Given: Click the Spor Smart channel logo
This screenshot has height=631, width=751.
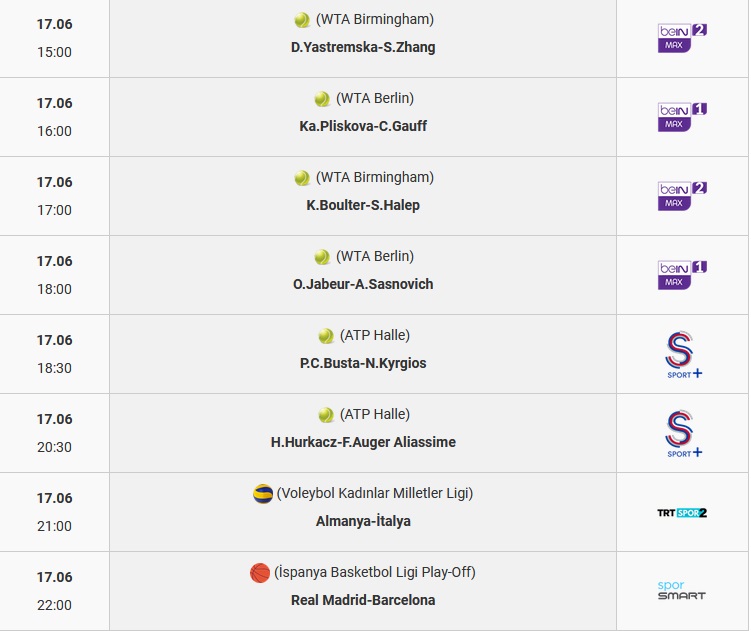Looking at the screenshot, I should click(682, 590).
